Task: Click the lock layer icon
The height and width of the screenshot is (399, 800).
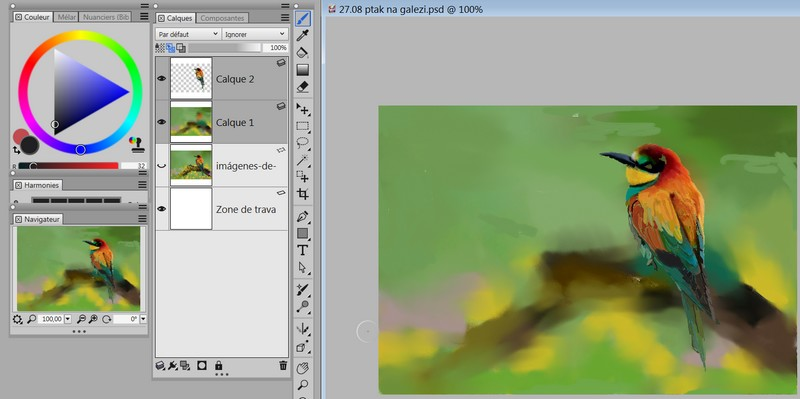Action: point(218,365)
